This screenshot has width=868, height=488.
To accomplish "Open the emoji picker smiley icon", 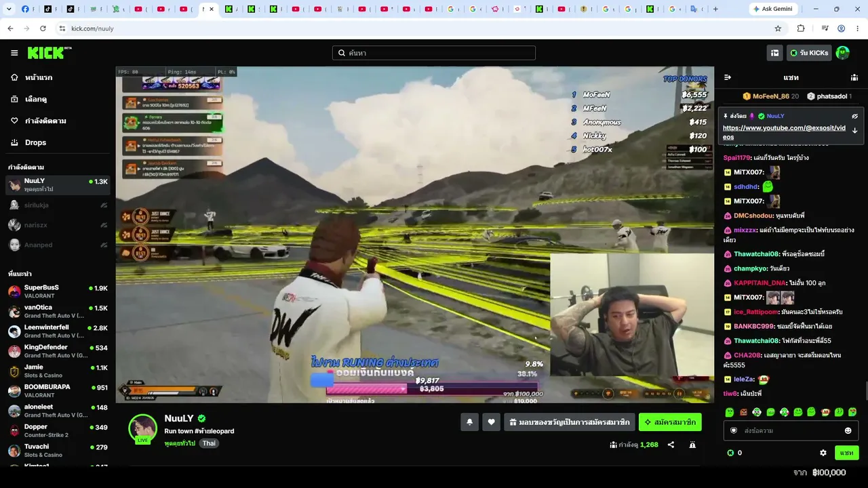I will pyautogui.click(x=848, y=430).
